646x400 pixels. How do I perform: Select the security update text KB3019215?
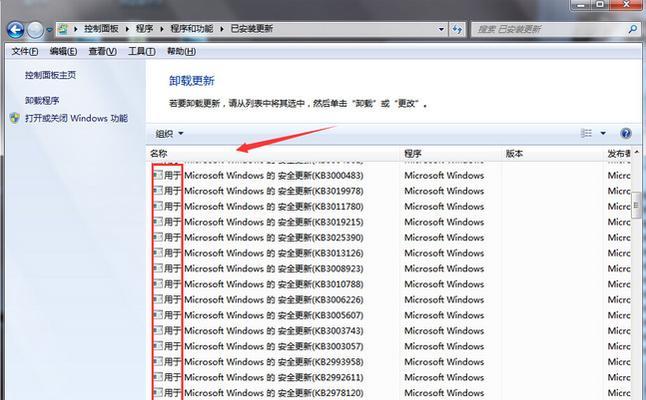pyautogui.click(x=264, y=222)
